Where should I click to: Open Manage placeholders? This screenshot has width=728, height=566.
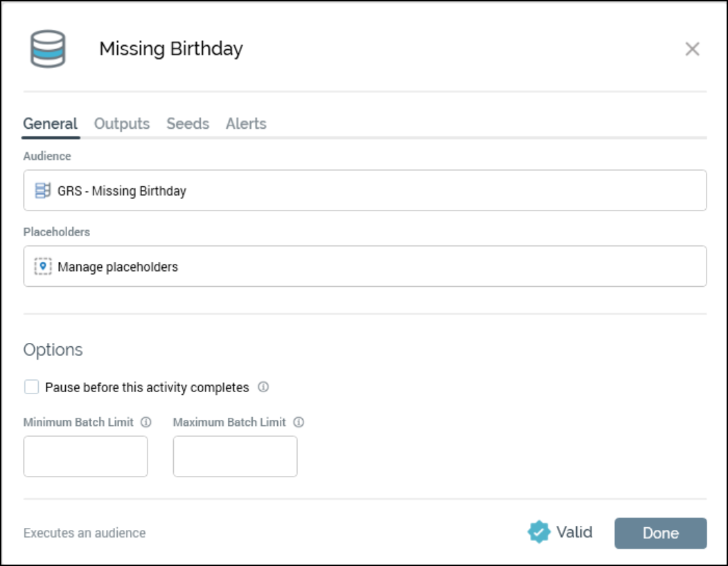tap(118, 267)
